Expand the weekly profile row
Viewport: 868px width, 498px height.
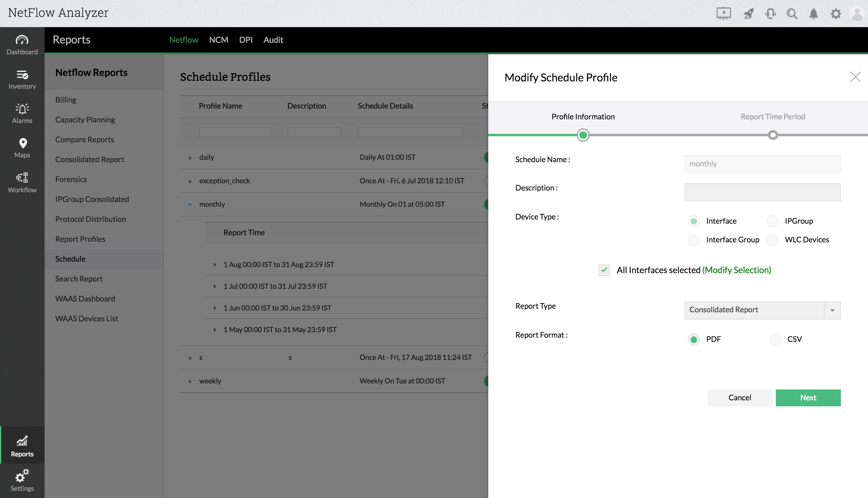(190, 381)
